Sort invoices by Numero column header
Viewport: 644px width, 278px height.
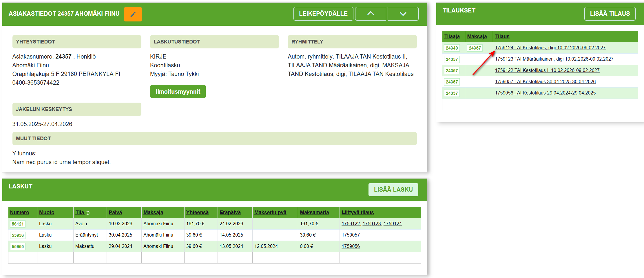19,212
